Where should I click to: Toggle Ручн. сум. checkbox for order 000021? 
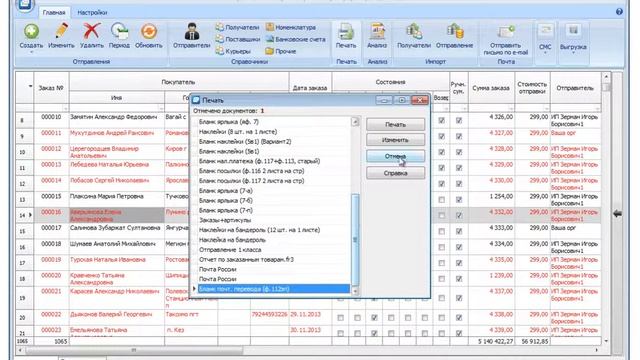coord(459,298)
